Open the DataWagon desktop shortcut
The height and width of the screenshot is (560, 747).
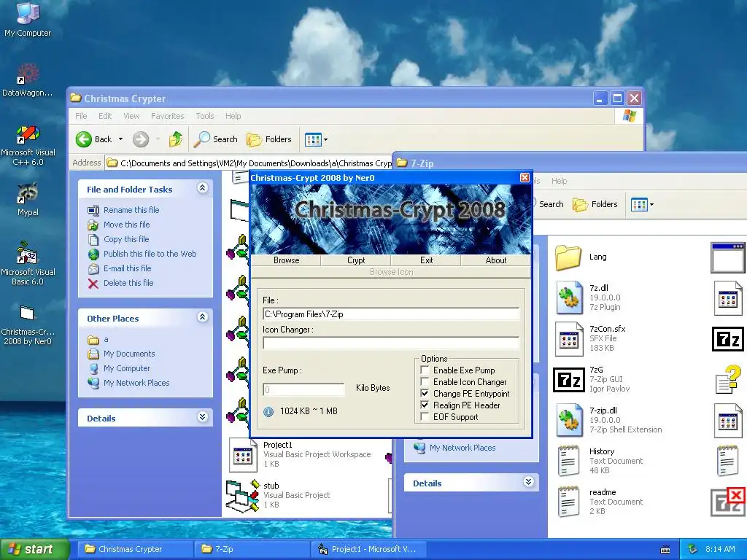tap(28, 79)
